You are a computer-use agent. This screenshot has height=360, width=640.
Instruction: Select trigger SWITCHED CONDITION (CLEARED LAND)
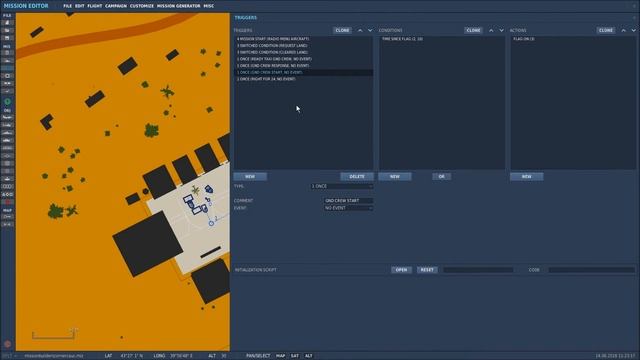[x=303, y=52]
